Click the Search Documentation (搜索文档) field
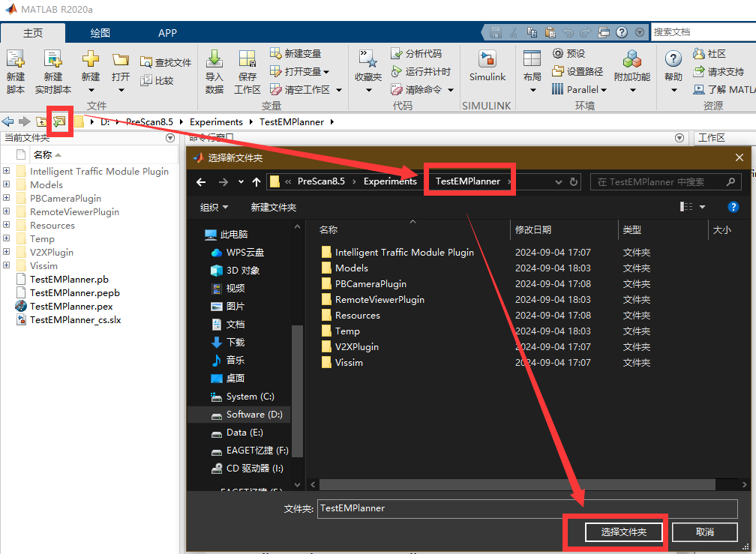This screenshot has height=554, width=756. pyautogui.click(x=703, y=32)
